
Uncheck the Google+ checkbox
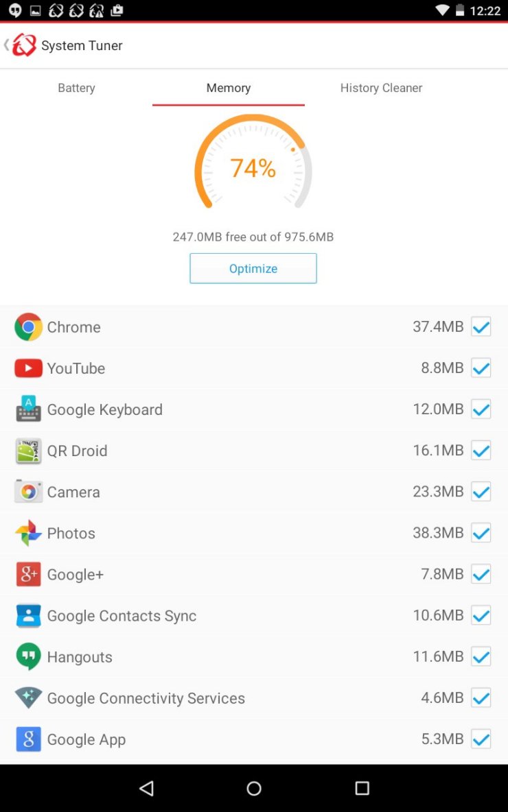[x=481, y=574]
